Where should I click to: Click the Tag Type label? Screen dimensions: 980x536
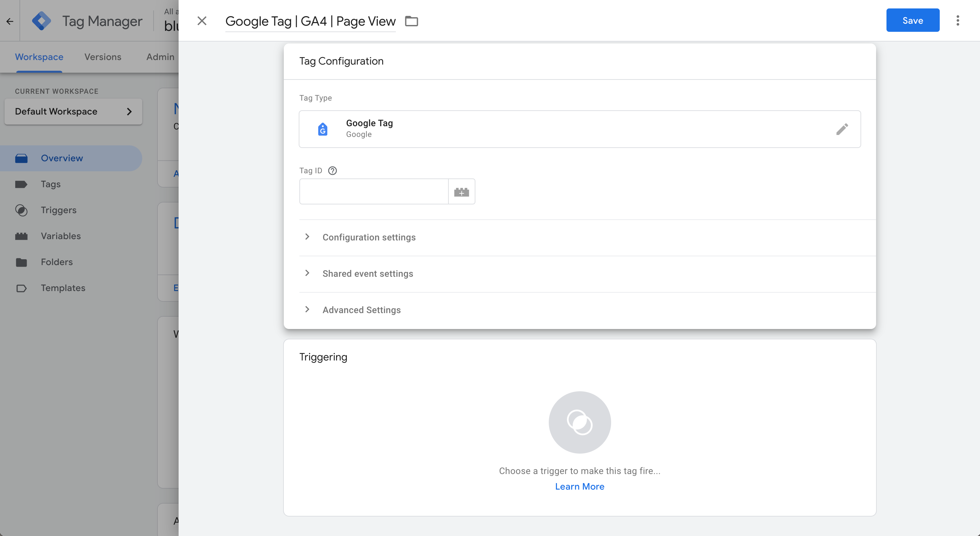315,98
